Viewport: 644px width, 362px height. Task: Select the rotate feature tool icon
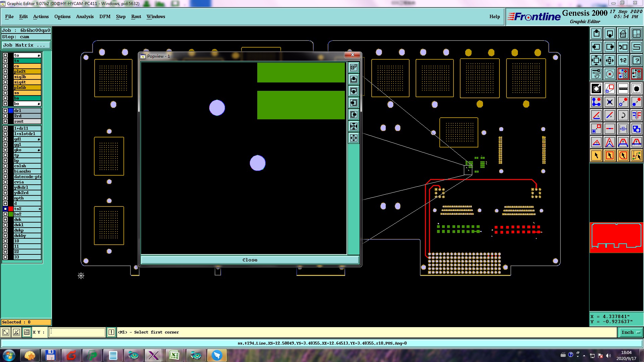(623, 115)
